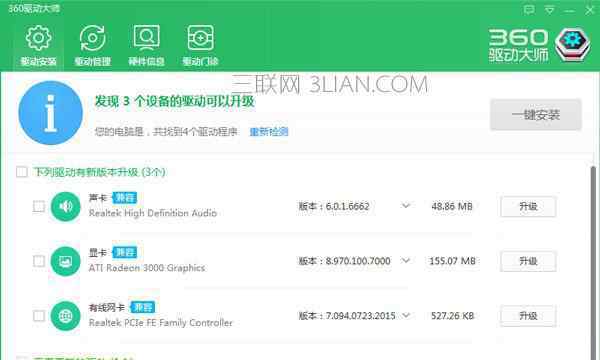Click upgrade button for Realtek audio driver
This screenshot has height=360, width=600.
(x=528, y=207)
